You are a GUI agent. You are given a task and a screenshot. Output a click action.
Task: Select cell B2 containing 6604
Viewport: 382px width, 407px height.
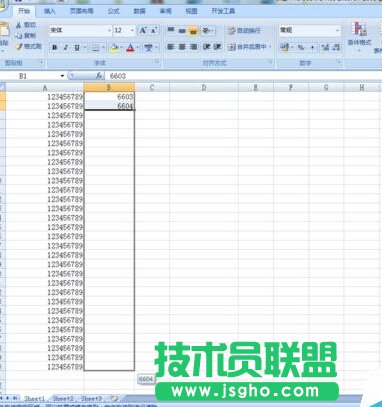coord(109,106)
